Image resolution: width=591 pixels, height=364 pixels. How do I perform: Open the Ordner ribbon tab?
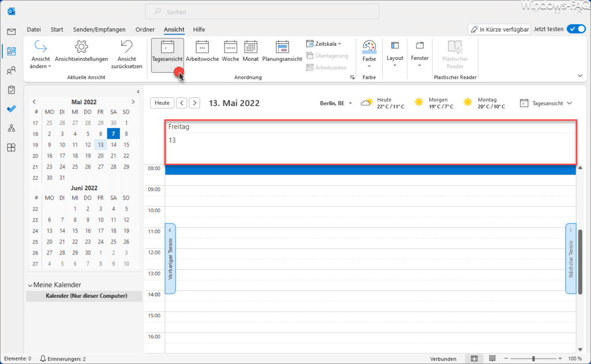(145, 29)
